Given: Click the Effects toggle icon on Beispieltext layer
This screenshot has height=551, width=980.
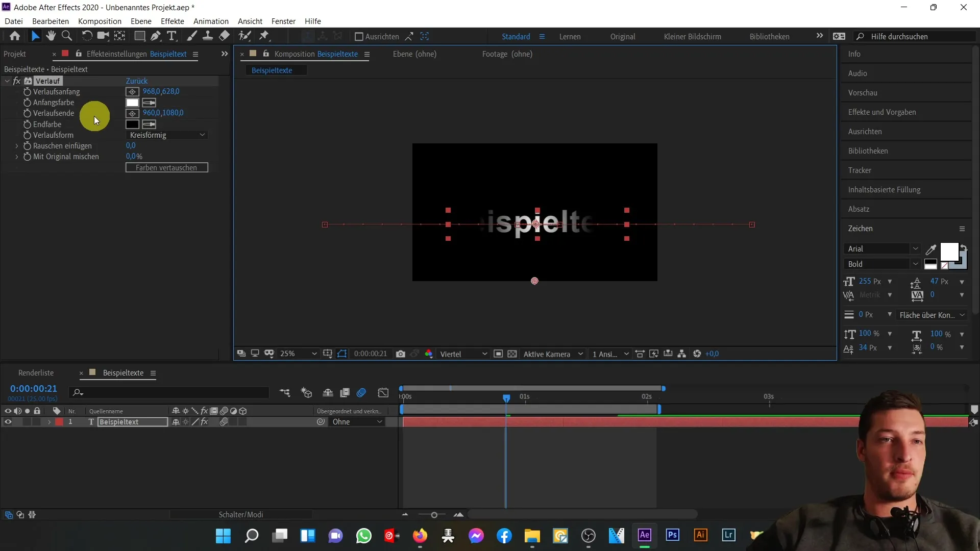Looking at the screenshot, I should click(205, 422).
